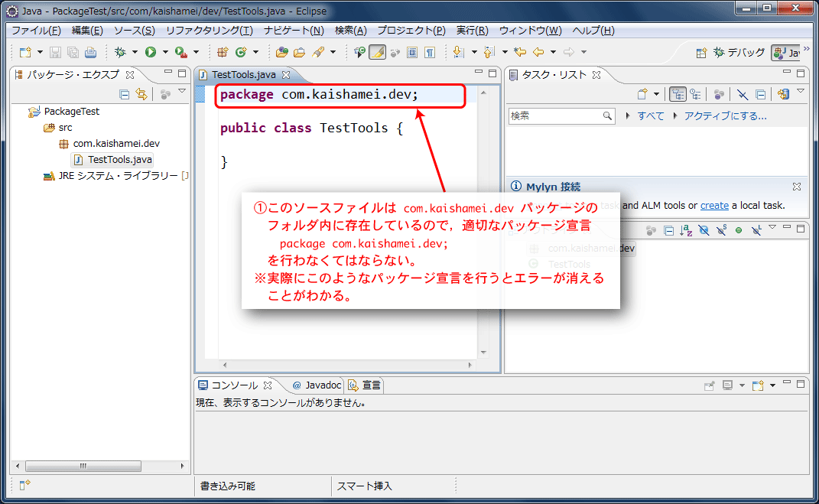Open dropdown next to Search flashlight icon
819x504 pixels.
[x=333, y=52]
